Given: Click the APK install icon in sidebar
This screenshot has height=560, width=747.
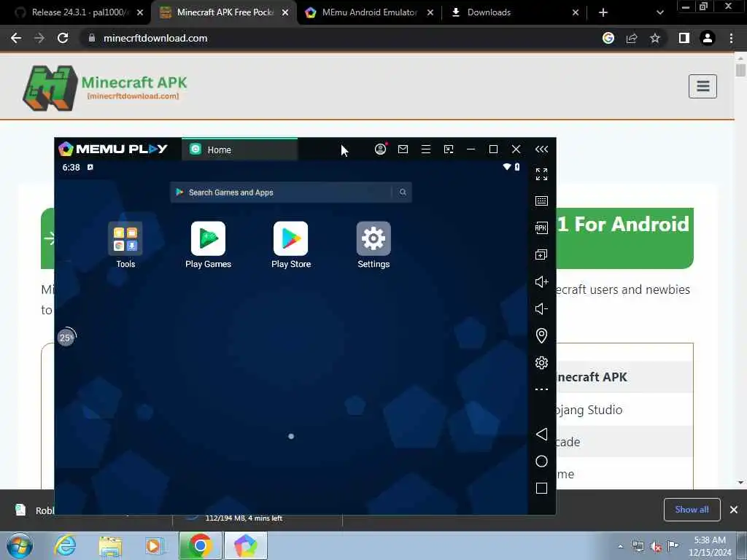Looking at the screenshot, I should pyautogui.click(x=541, y=227).
